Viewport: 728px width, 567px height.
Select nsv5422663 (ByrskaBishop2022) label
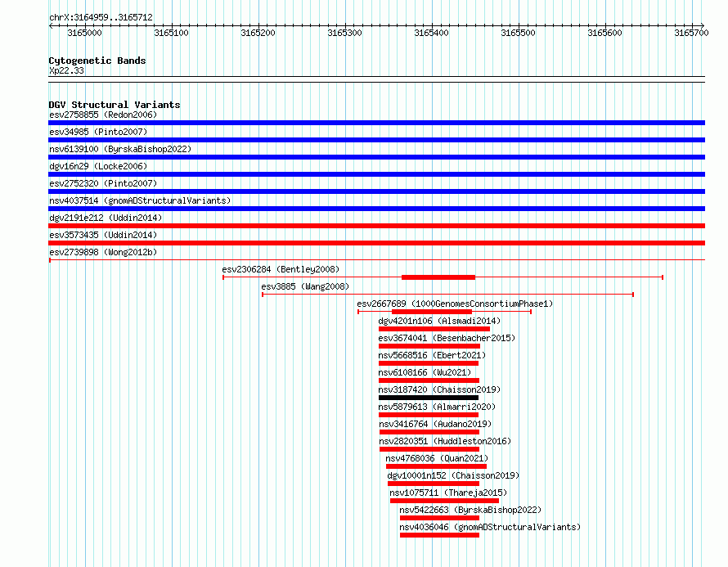(x=470, y=510)
